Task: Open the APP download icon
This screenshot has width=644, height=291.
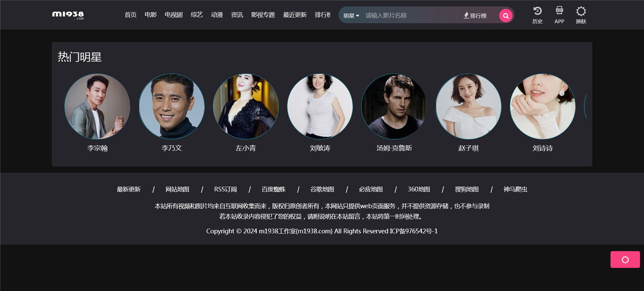Action: point(559,15)
